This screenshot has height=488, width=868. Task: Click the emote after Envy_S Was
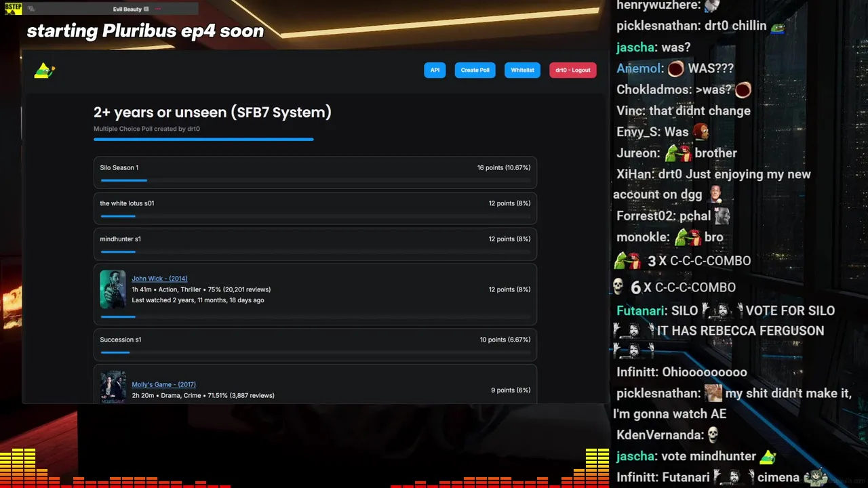[701, 131]
